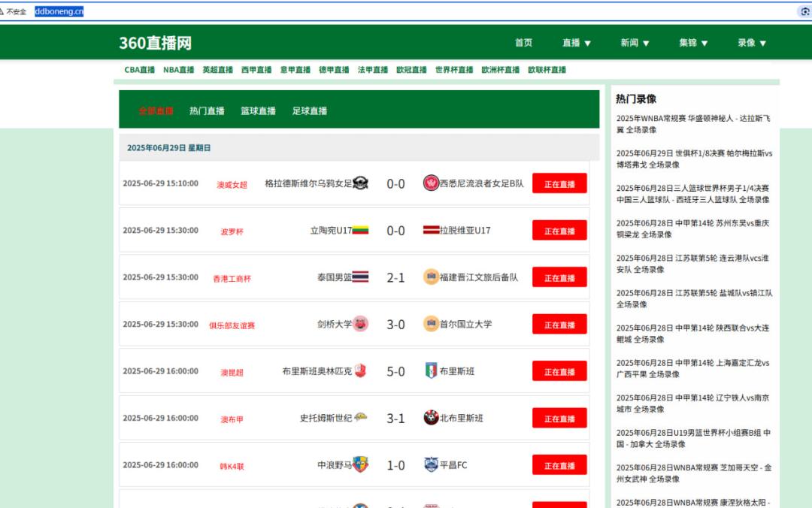This screenshot has height=508, width=812.
Task: Switch to 篮球直播 tab
Action: pyautogui.click(x=259, y=110)
